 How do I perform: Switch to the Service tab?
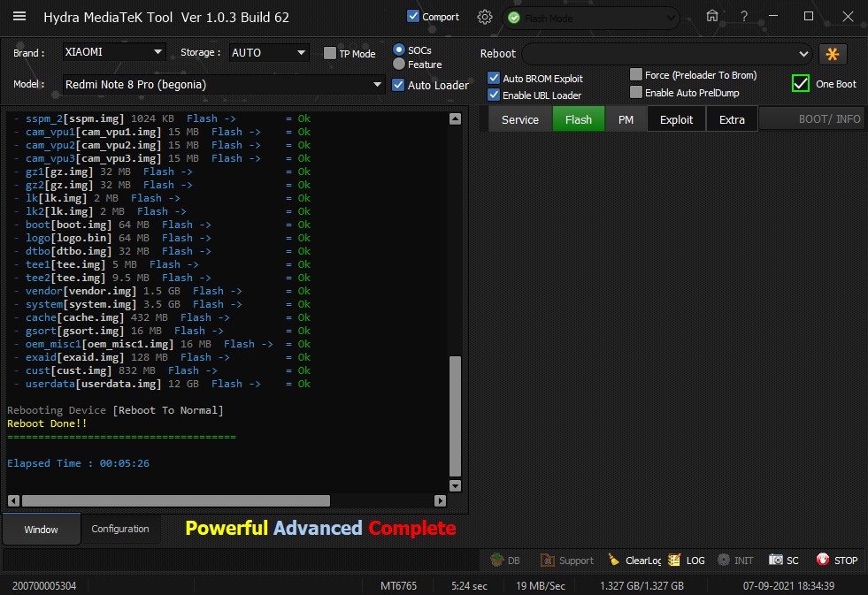(519, 119)
